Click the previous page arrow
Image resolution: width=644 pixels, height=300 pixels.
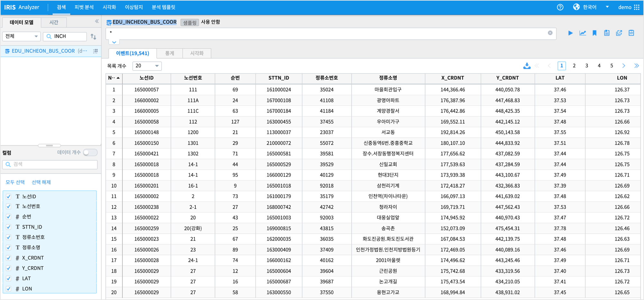[x=549, y=66]
